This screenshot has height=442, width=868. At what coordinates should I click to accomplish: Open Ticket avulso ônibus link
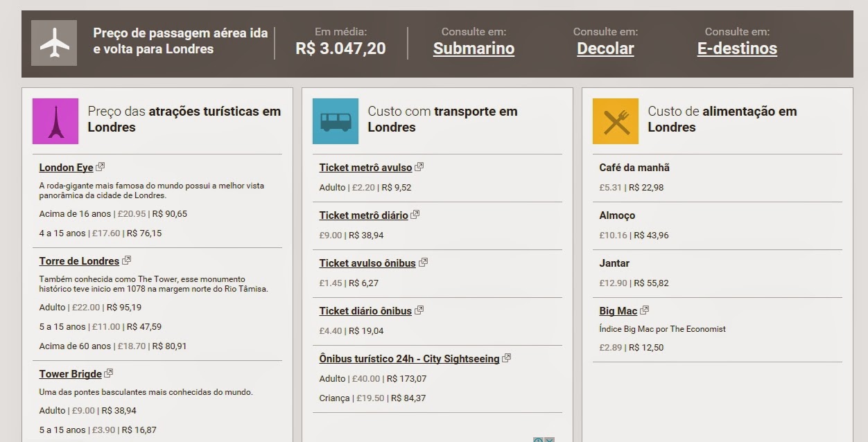(367, 263)
